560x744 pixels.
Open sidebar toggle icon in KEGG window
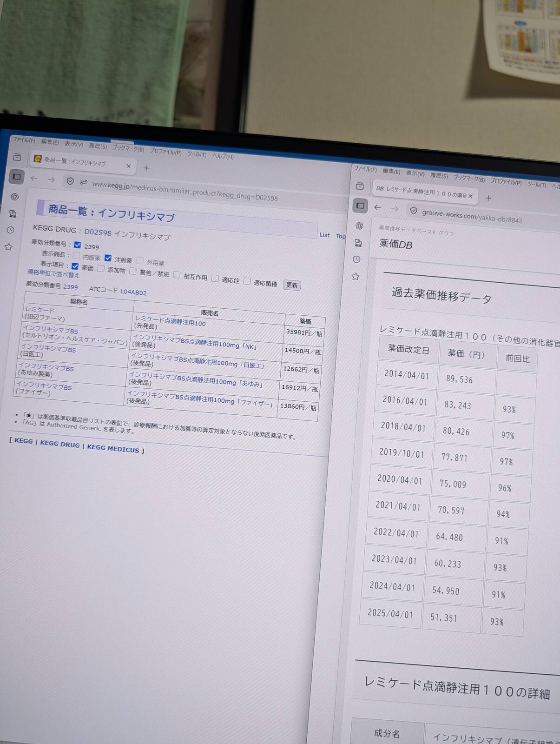pos(17,177)
